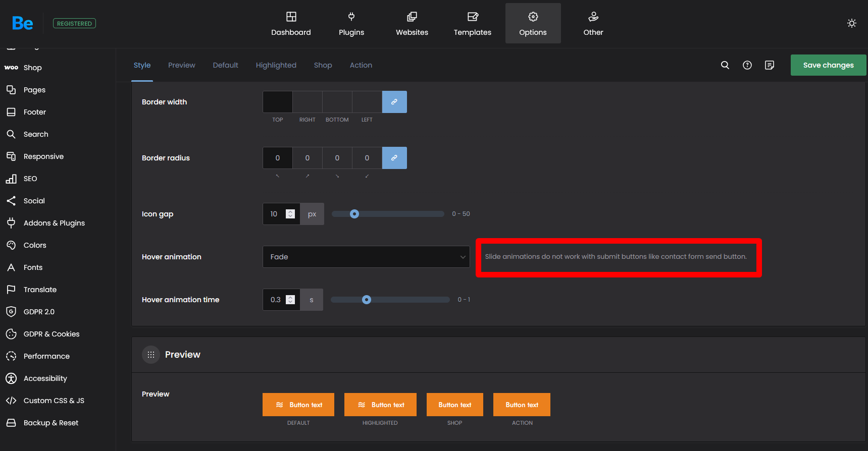Viewport: 868px width, 451px height.
Task: Switch to the Action tab
Action: 361,65
